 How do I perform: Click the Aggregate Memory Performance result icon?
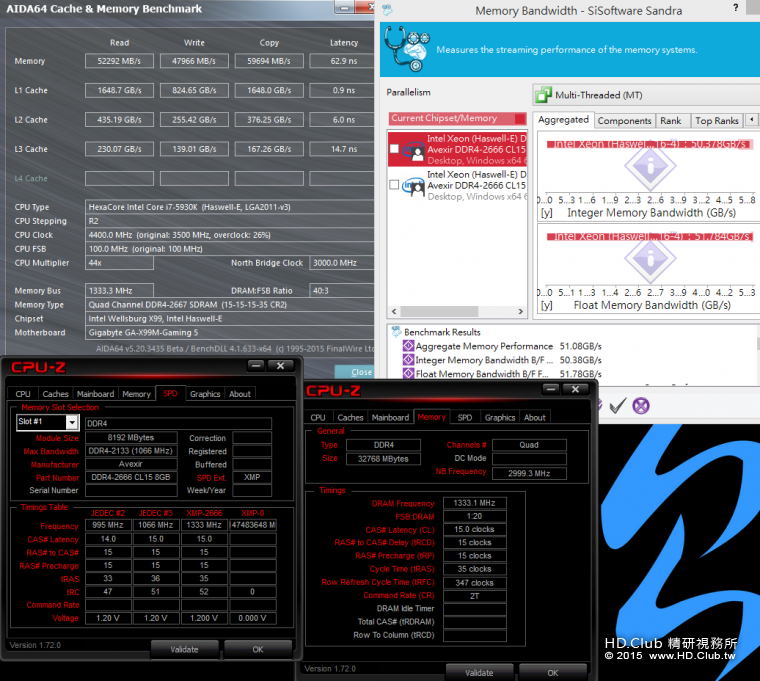point(408,346)
